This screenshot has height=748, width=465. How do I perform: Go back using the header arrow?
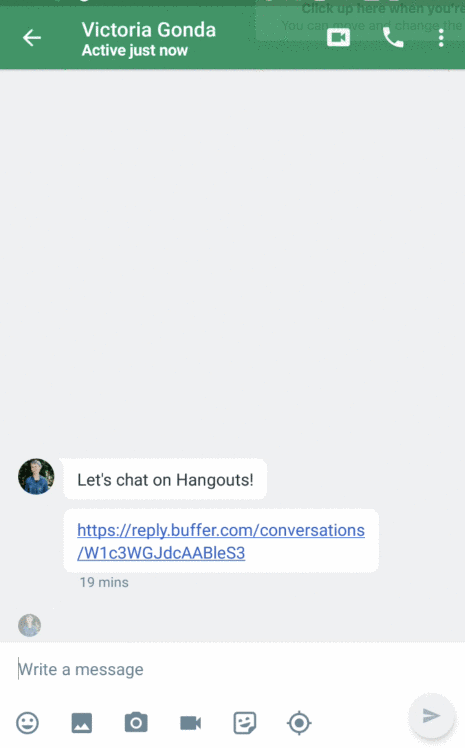[x=32, y=38]
